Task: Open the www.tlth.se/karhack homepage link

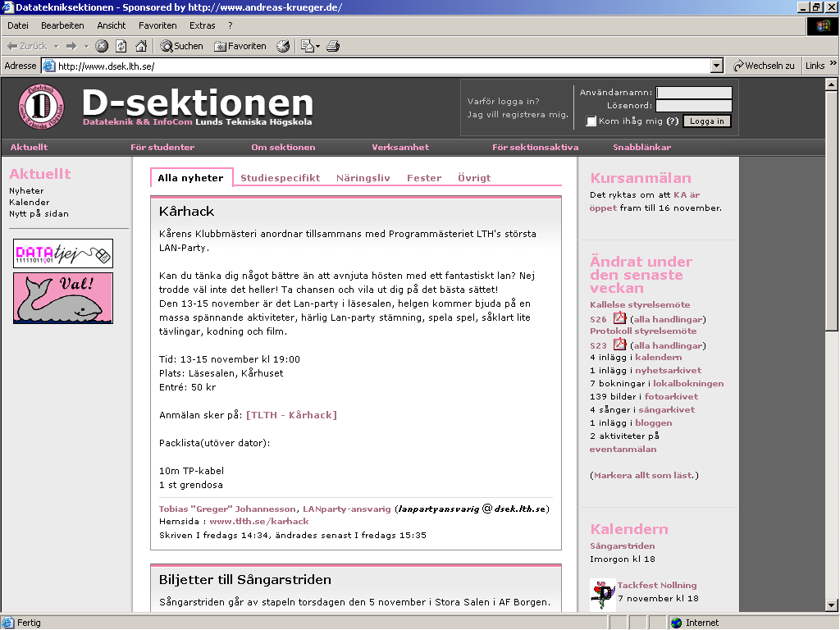Action: coord(259,521)
